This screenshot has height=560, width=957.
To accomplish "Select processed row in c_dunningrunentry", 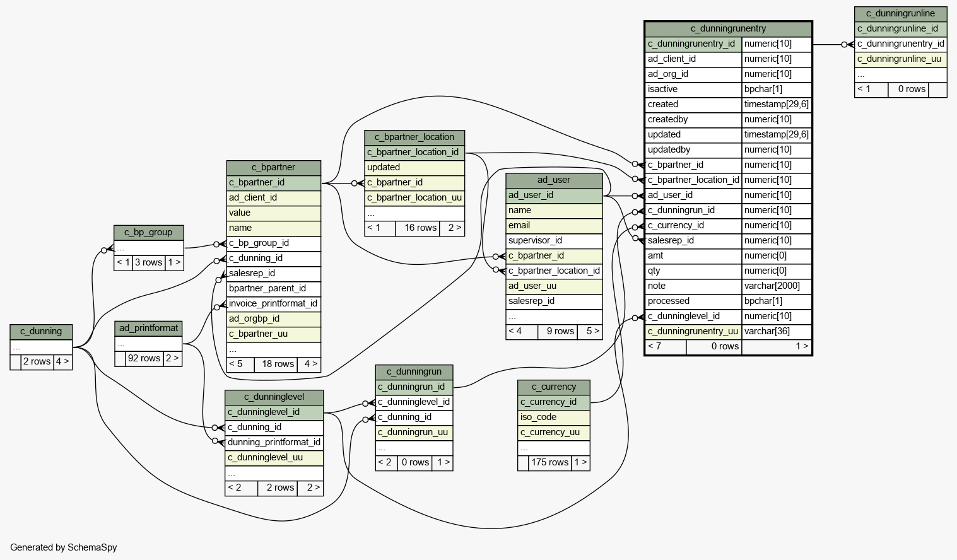I will pyautogui.click(x=728, y=301).
